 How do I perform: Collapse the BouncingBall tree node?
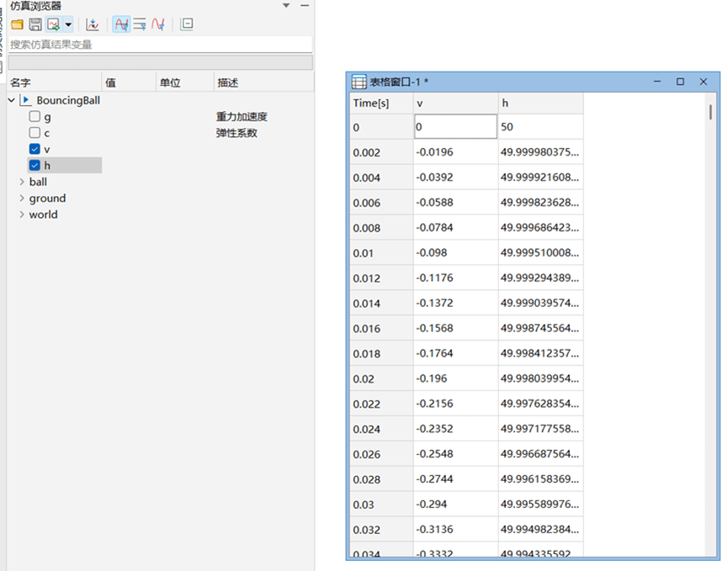pyautogui.click(x=12, y=100)
